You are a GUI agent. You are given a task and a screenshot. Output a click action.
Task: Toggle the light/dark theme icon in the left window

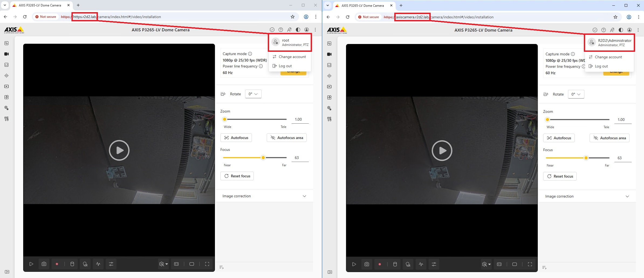(298, 30)
